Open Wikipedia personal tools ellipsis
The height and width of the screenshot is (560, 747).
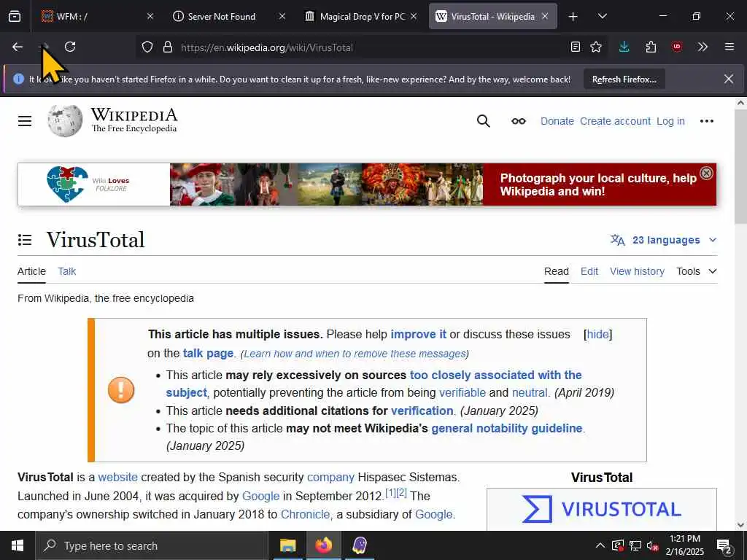706,121
